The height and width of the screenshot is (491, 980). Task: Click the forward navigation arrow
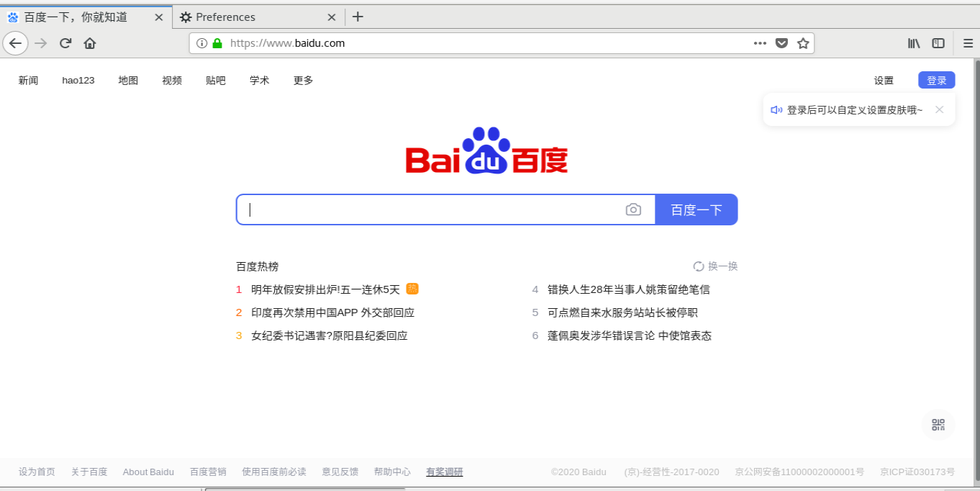tap(41, 43)
